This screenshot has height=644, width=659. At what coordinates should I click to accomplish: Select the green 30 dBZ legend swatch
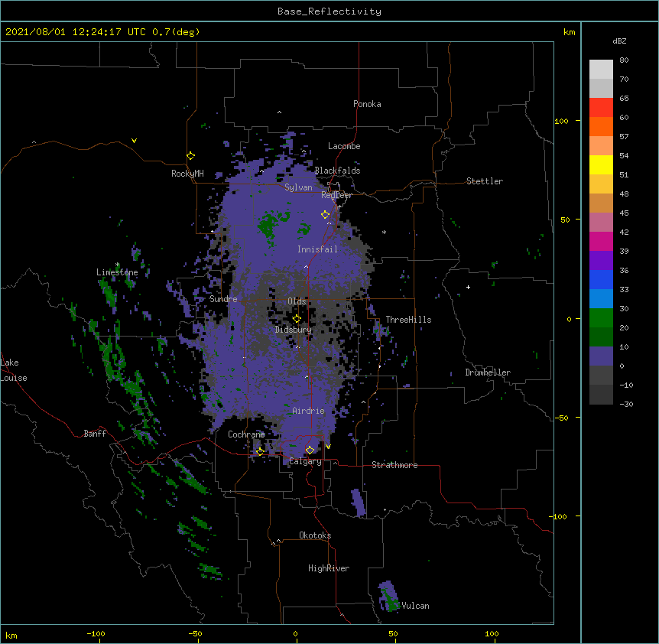tap(601, 318)
